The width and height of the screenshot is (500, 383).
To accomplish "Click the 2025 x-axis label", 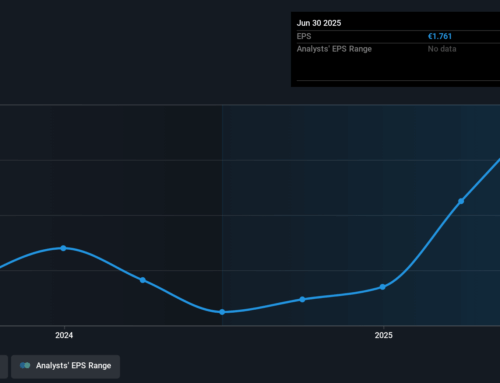I will click(x=384, y=335).
